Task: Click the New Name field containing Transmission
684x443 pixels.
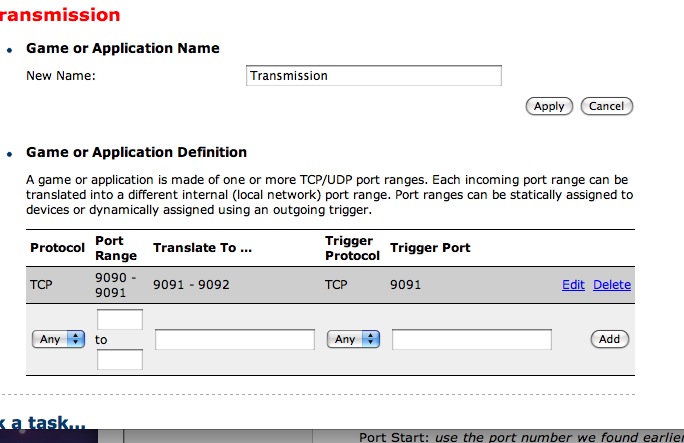Action: (374, 75)
